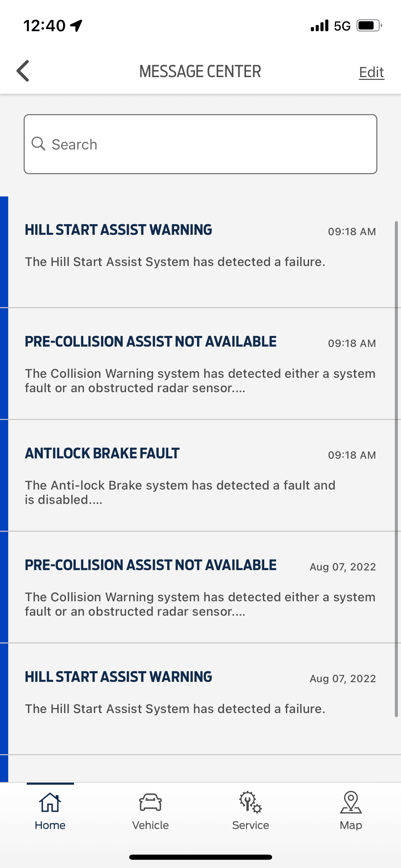The image size is (401, 868).
Task: Tap the Edit link in header
Action: point(372,72)
